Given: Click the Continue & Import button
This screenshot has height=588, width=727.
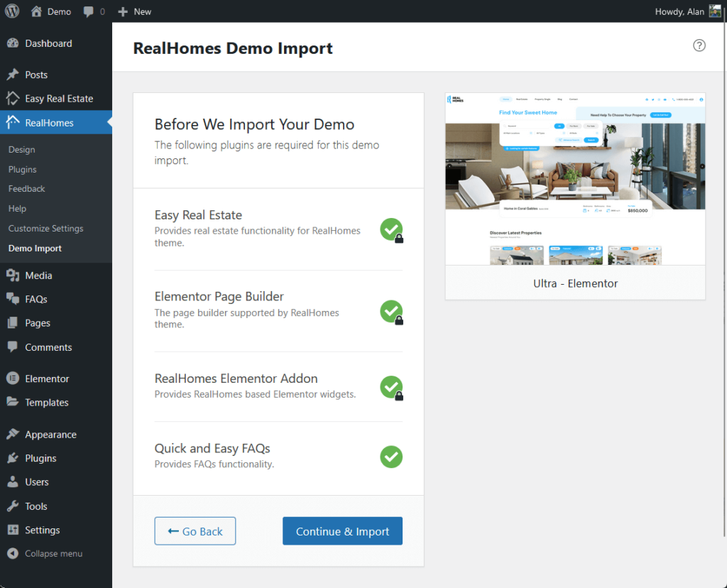Looking at the screenshot, I should tap(342, 531).
